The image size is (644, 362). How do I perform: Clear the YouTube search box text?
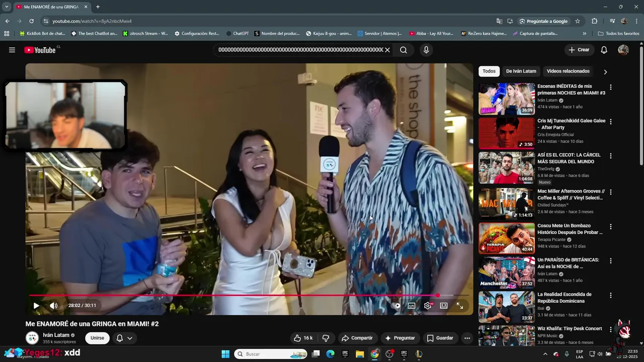(387, 50)
